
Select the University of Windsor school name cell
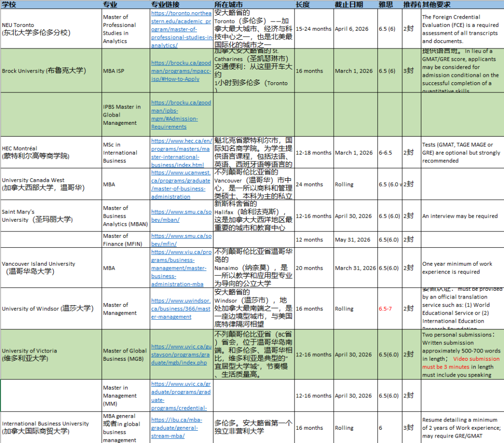tap(50, 309)
